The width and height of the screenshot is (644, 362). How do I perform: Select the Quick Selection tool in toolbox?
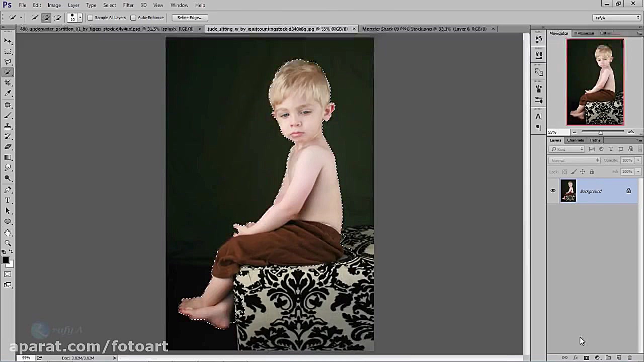pyautogui.click(x=8, y=72)
